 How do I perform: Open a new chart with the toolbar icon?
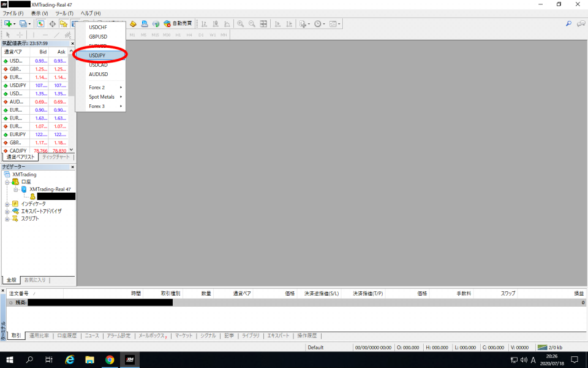[8, 24]
